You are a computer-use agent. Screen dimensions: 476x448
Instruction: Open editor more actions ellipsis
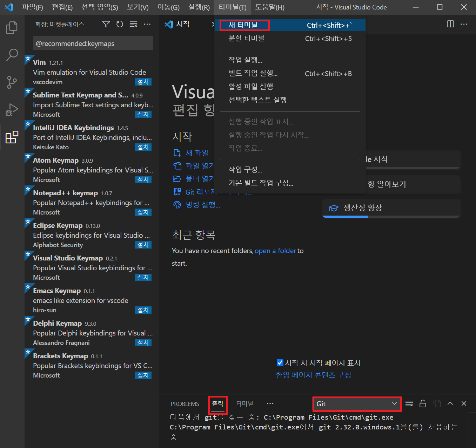(464, 24)
